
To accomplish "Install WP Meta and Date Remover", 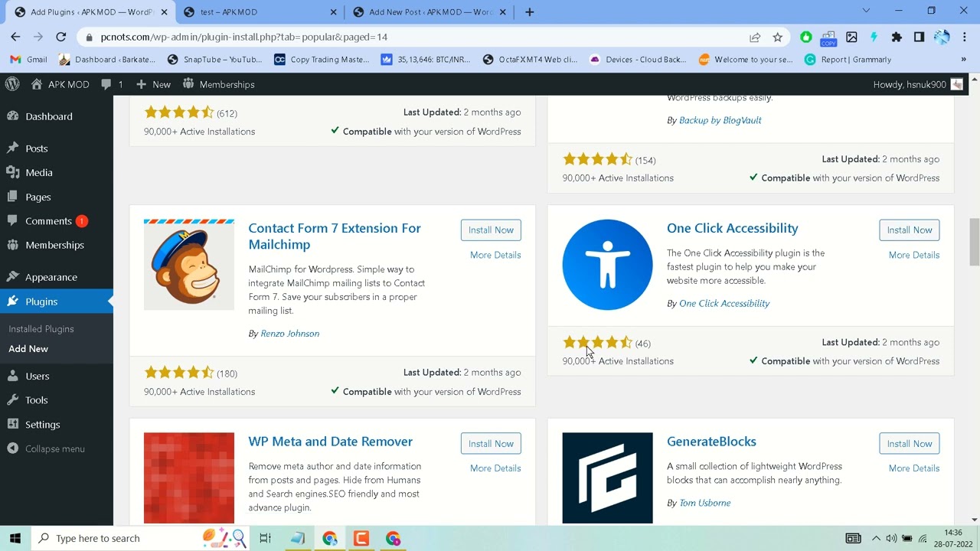I will (491, 444).
